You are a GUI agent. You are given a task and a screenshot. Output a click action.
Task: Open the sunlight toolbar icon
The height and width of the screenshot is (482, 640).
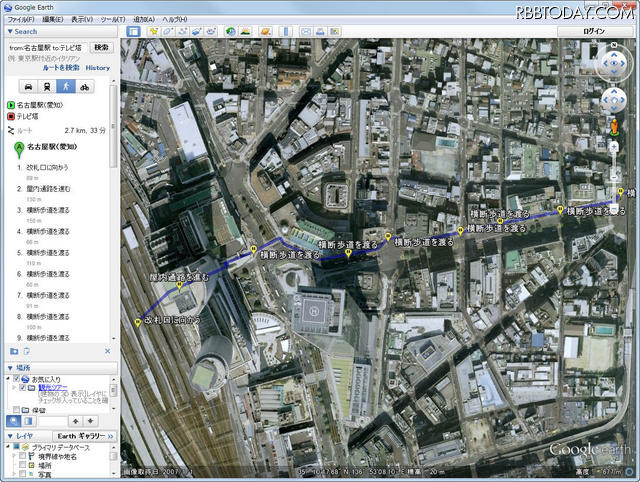pyautogui.click(x=245, y=32)
